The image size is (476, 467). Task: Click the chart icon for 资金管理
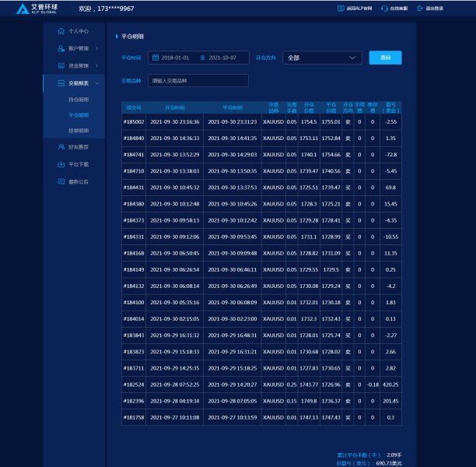(x=61, y=65)
